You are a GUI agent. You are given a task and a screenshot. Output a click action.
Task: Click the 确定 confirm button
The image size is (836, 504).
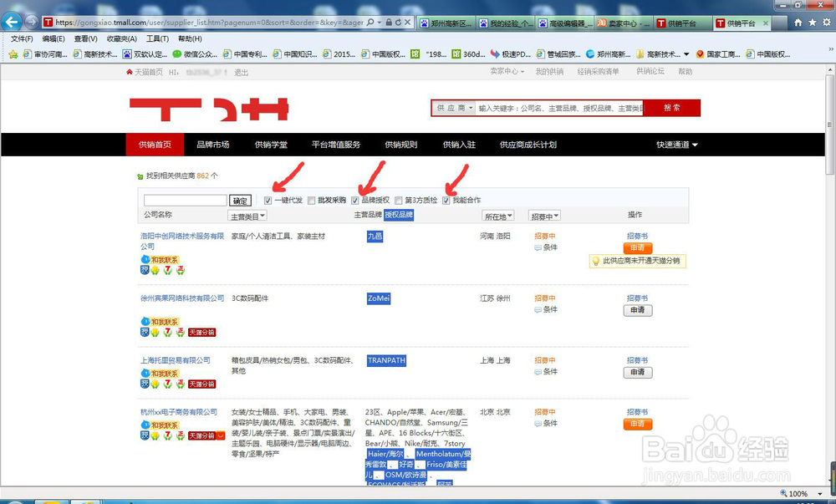[x=240, y=201]
